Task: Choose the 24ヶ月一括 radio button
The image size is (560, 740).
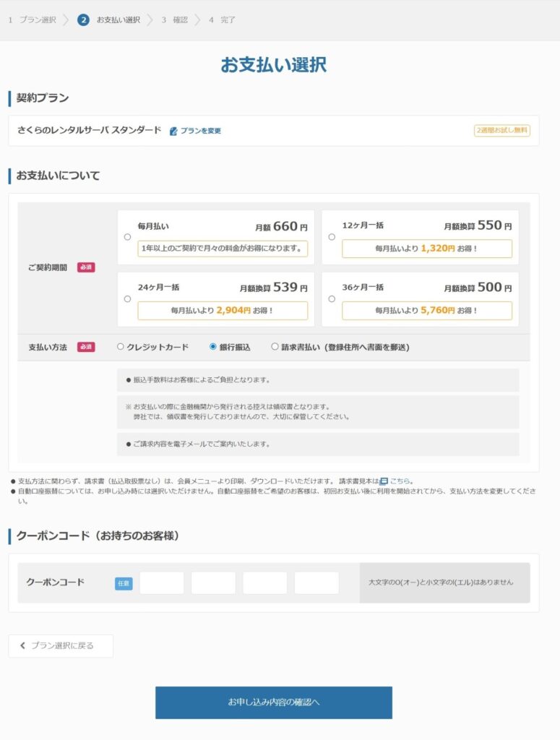Action: [127, 298]
